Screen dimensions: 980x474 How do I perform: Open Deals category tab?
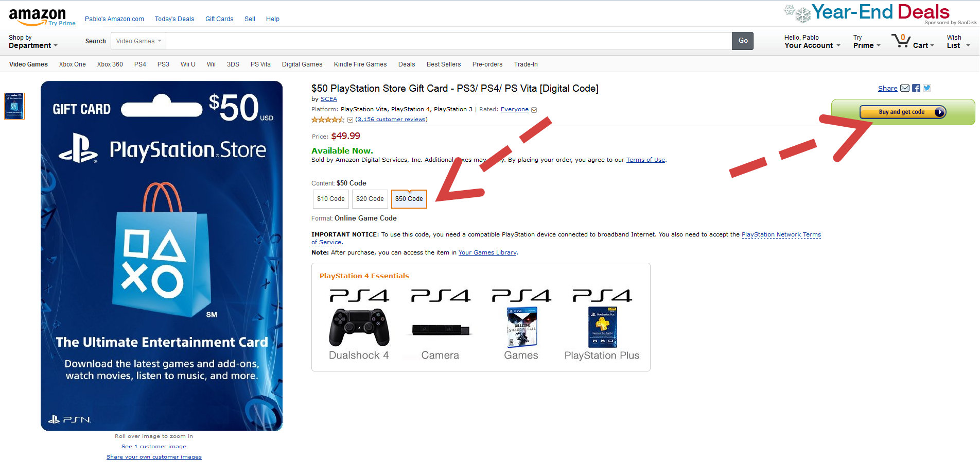tap(407, 64)
